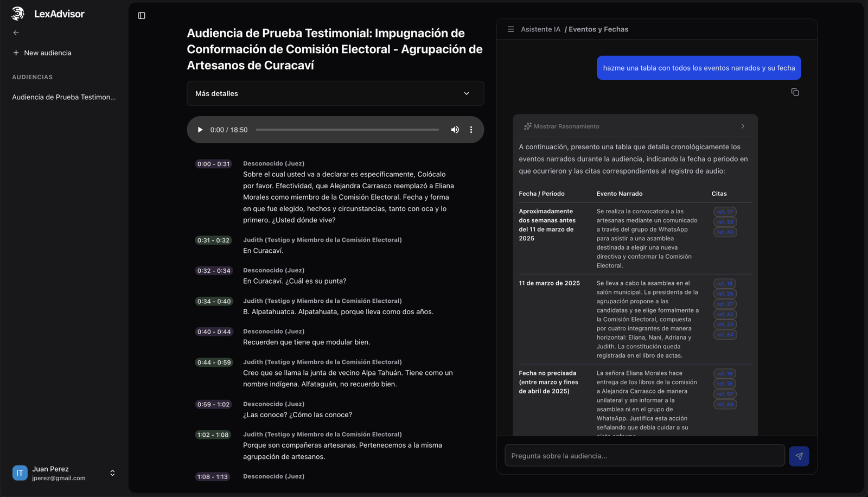Click the line En Curacaví. ¿Cuál es su punta?
This screenshot has height=497, width=868.
pyautogui.click(x=295, y=281)
